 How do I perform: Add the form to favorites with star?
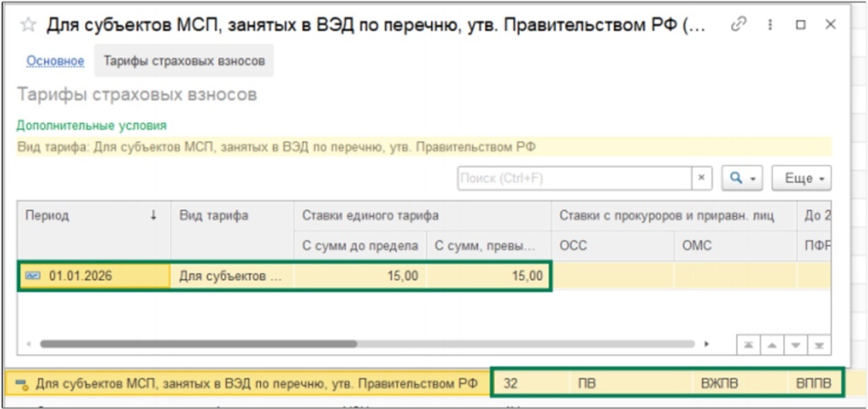[28, 25]
